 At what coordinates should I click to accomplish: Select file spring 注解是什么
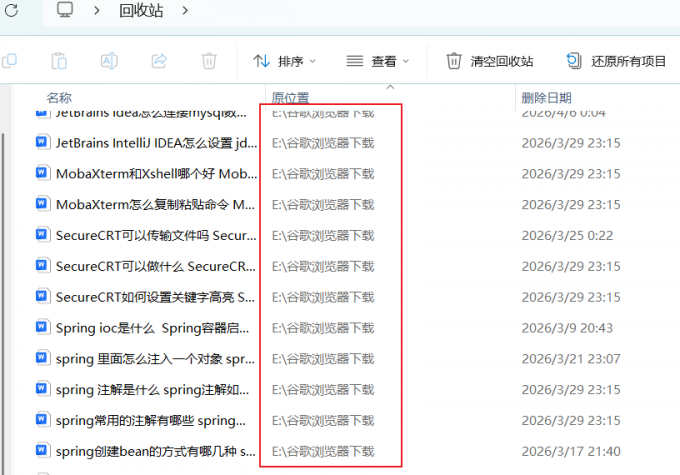(x=153, y=390)
